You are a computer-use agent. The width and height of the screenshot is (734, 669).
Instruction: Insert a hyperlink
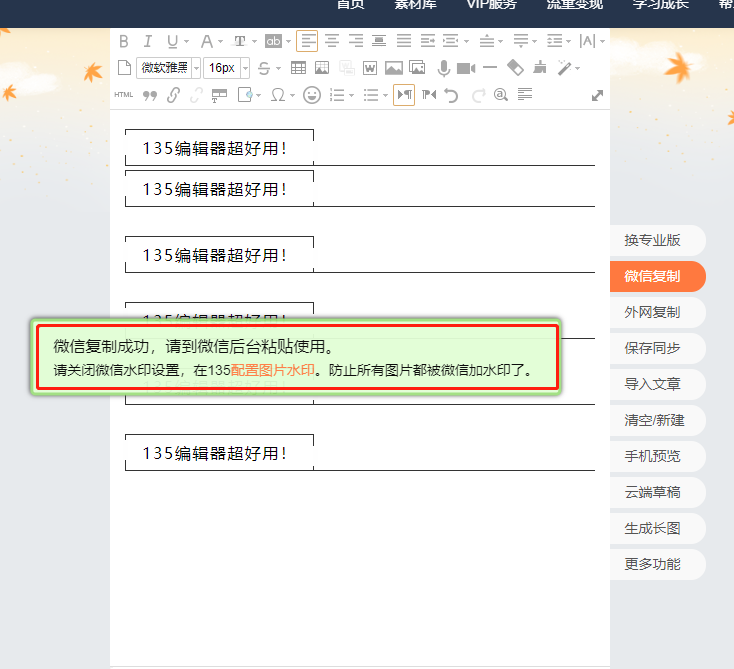click(173, 95)
